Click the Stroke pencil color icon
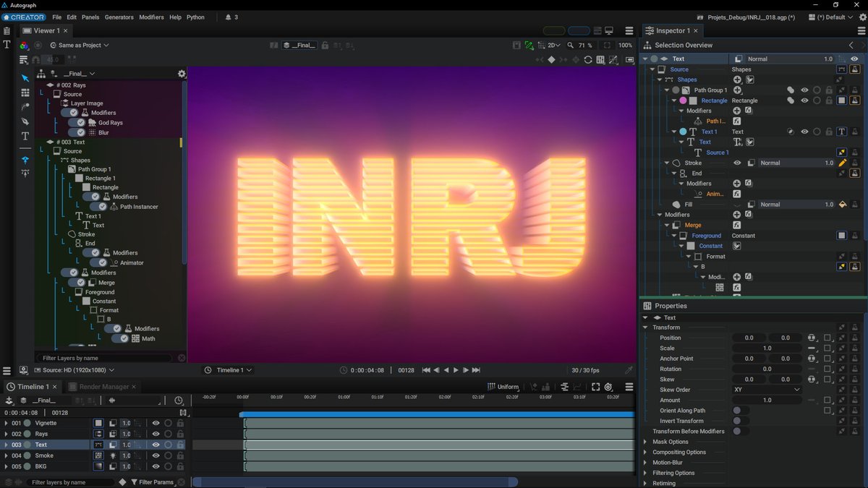The width and height of the screenshot is (868, 488). [842, 163]
